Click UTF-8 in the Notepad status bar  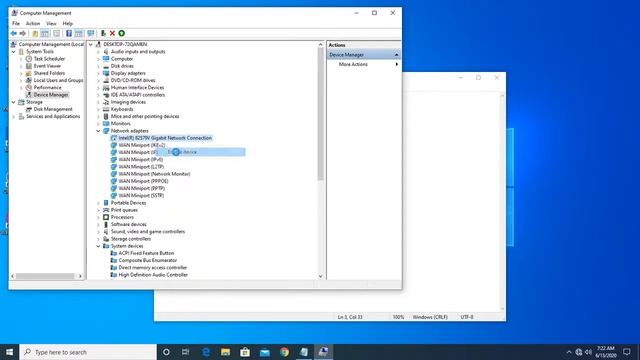(x=467, y=317)
